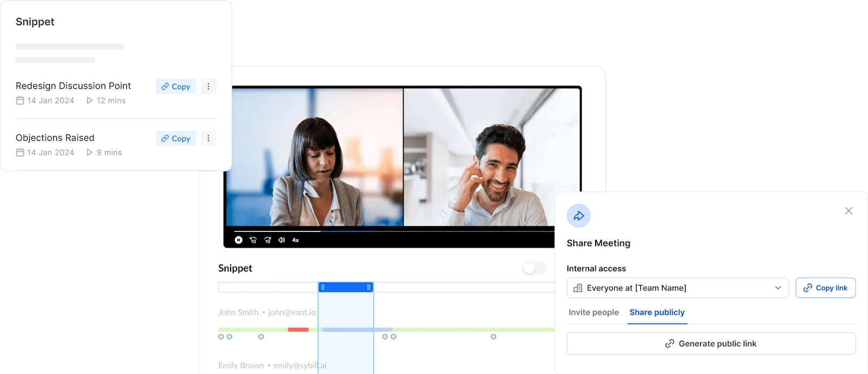Screen dimensions: 868x374
Task: Click the red segment on John Smith's timeline
Action: (298, 330)
